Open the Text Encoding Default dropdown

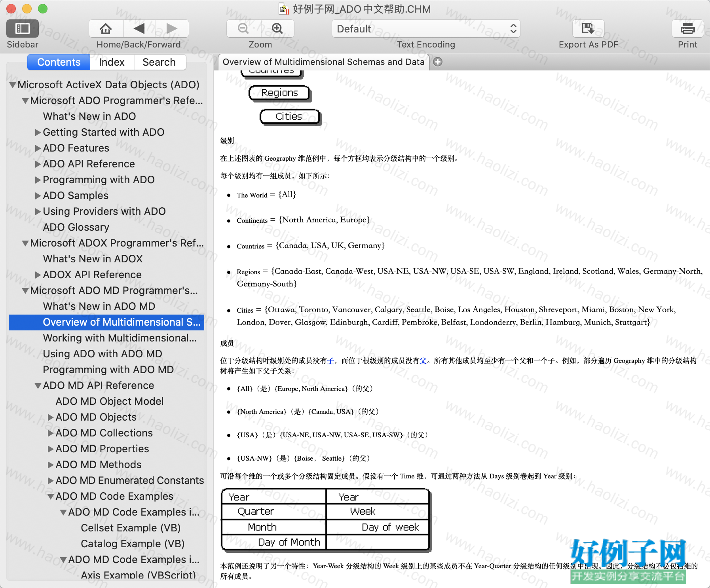coord(426,28)
